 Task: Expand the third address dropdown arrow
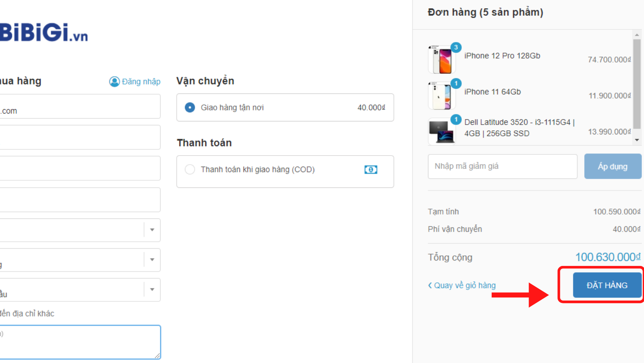pos(152,290)
